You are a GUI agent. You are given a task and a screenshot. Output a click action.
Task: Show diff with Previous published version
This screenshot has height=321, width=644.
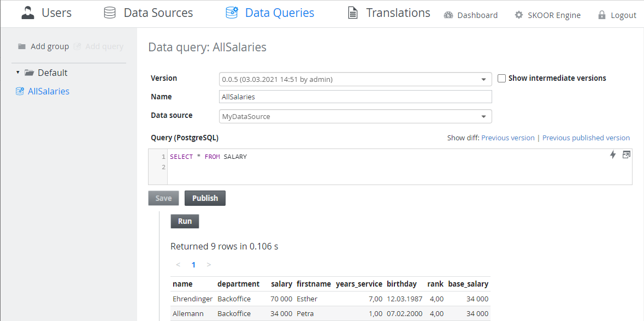pos(586,138)
